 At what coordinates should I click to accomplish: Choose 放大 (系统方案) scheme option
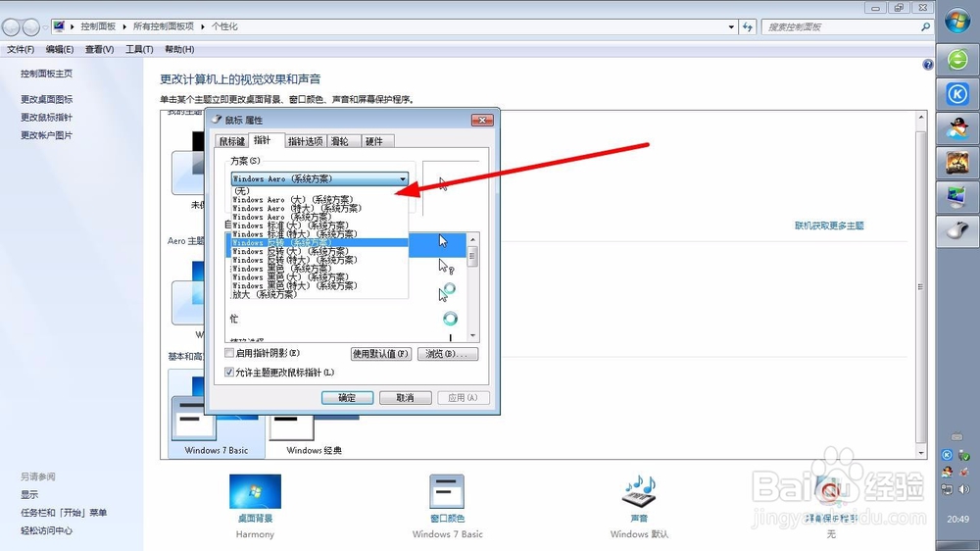265,294
